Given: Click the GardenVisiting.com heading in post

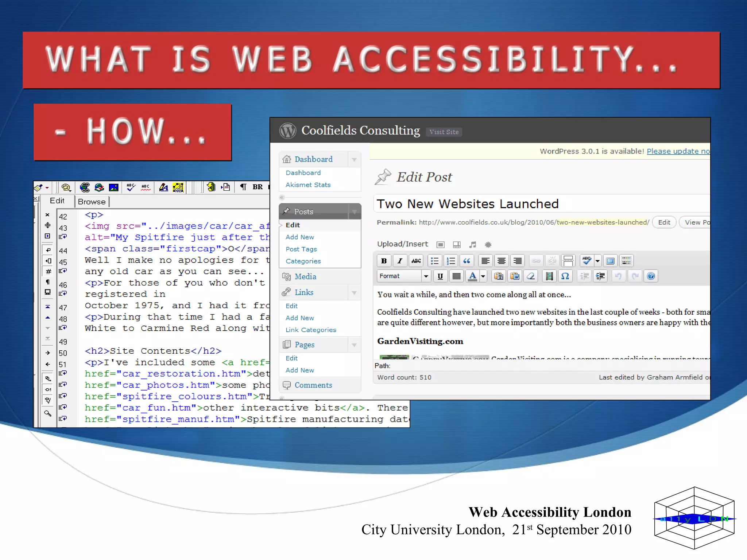Looking at the screenshot, I should point(420,341).
